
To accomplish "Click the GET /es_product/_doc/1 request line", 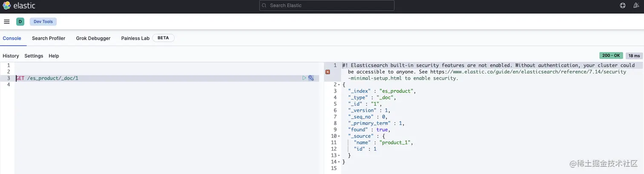I will [47, 78].
